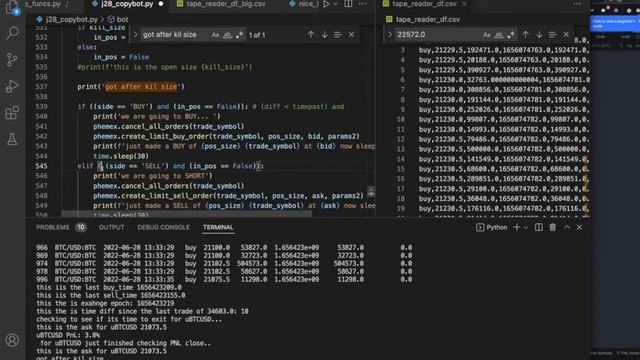Close the CSV find widget
640x360 pixels.
[566, 35]
